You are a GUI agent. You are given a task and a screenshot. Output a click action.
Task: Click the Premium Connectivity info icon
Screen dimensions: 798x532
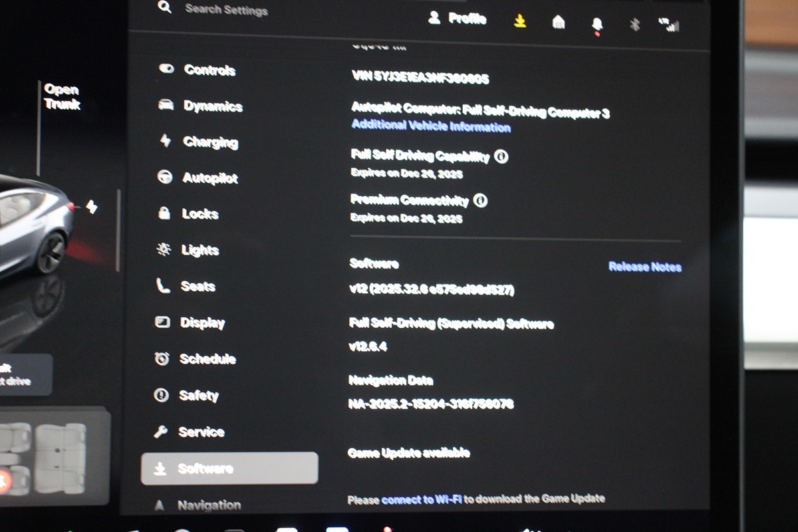click(480, 200)
